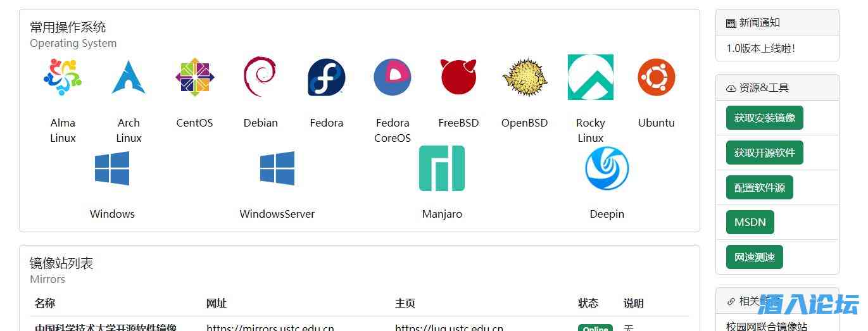Open the 配置软件源 button

(x=759, y=187)
